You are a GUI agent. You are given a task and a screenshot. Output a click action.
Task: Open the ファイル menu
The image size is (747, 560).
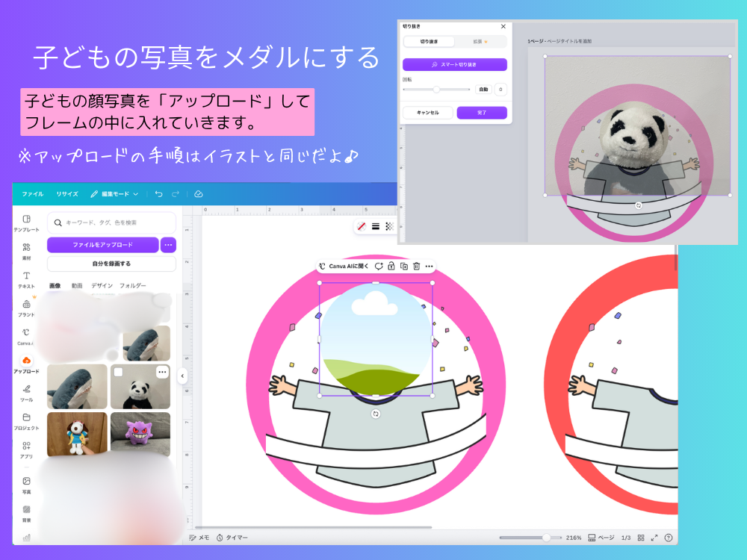(x=32, y=194)
